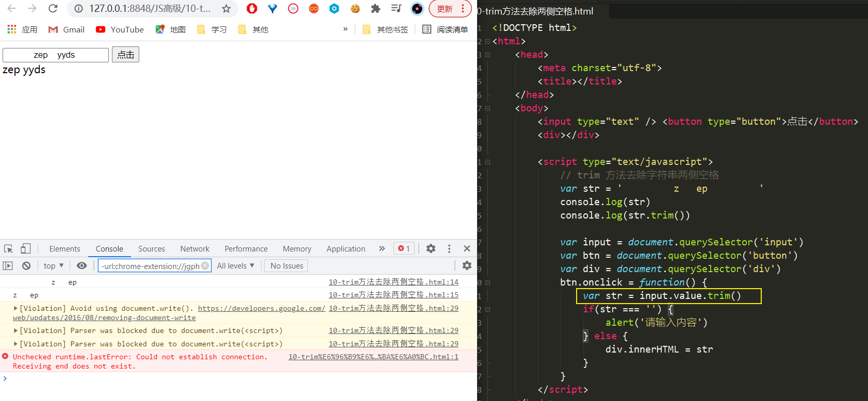Screen dimensions: 868x401
Task: Open the red adblock extension icon
Action: point(252,8)
